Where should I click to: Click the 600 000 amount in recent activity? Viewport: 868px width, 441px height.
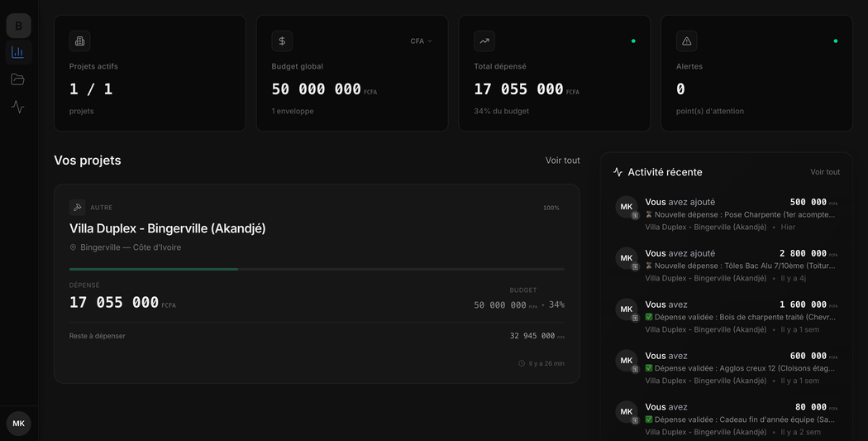(808, 356)
